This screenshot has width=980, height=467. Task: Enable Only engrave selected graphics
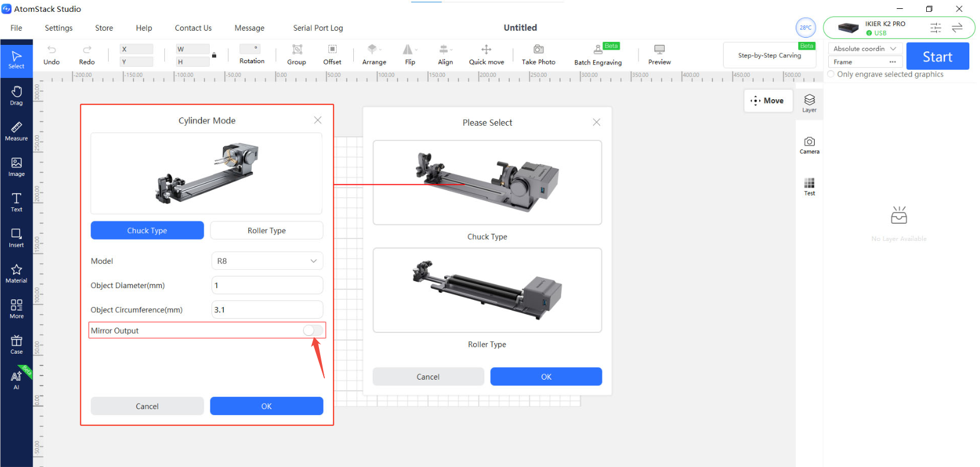click(x=831, y=74)
